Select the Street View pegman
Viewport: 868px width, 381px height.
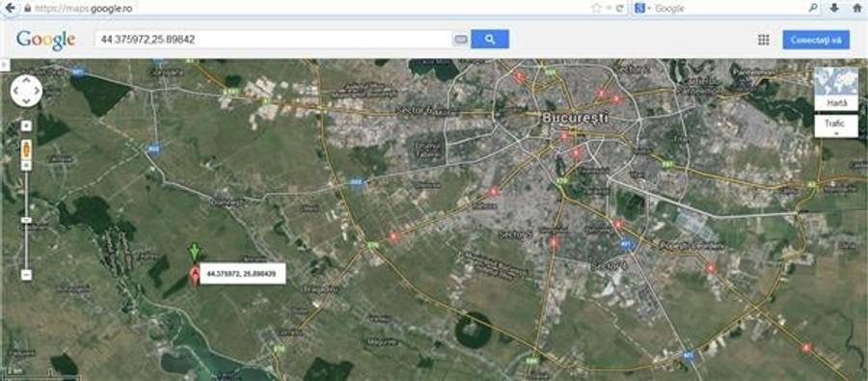point(27,150)
